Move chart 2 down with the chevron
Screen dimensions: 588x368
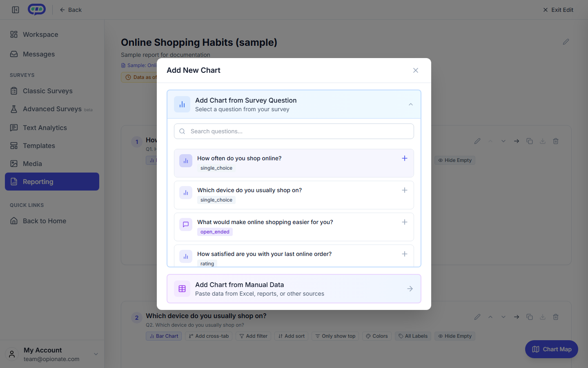pos(503,317)
